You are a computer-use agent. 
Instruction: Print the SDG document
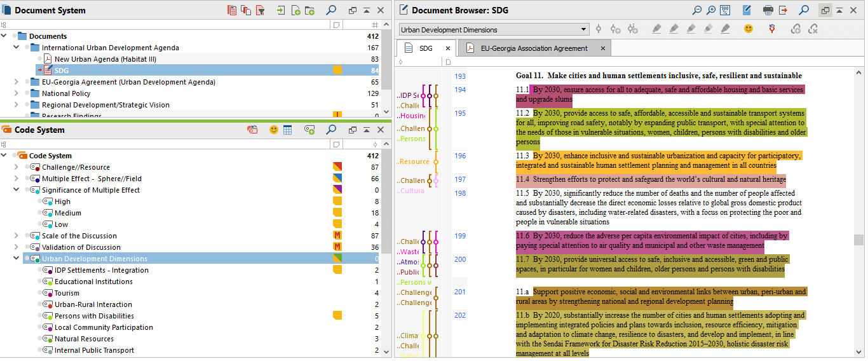[x=768, y=10]
